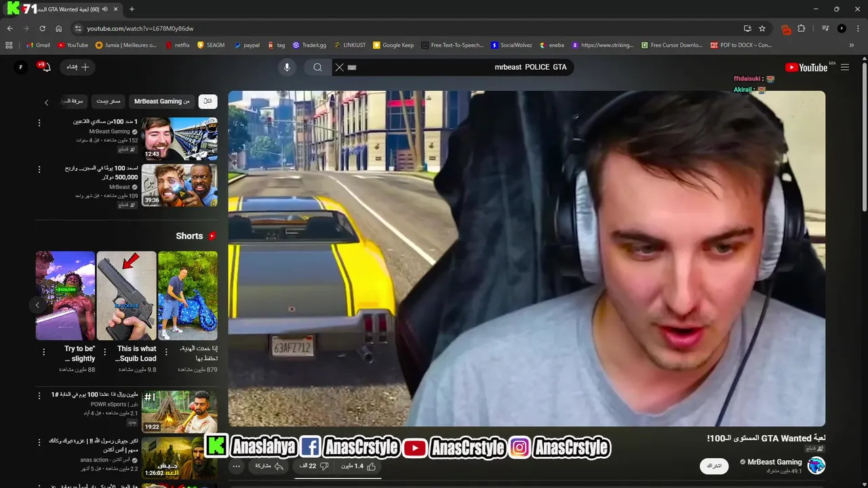This screenshot has height=488, width=868.
Task: Click the address bar URL field
Action: coord(407,28)
